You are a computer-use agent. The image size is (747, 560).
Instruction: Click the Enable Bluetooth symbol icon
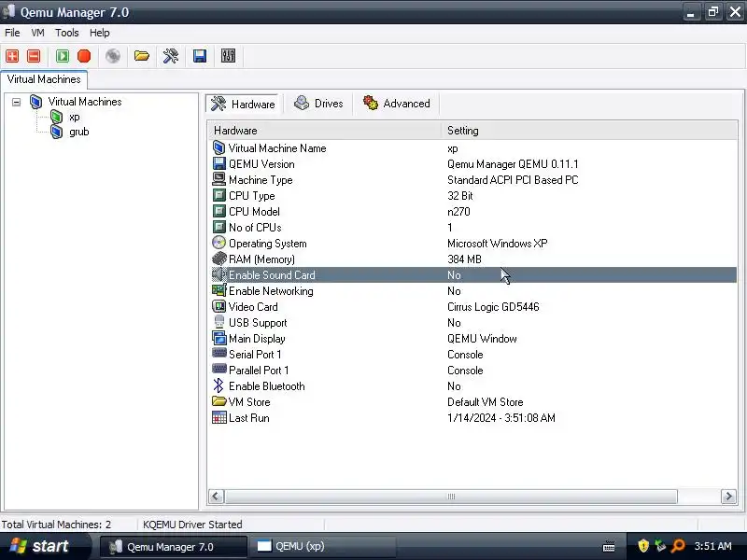point(218,385)
